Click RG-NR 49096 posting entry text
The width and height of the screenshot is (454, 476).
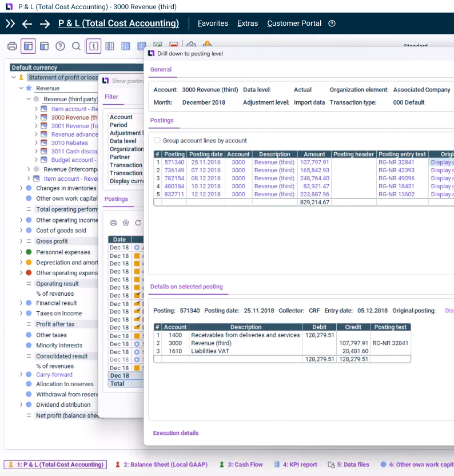point(396,178)
